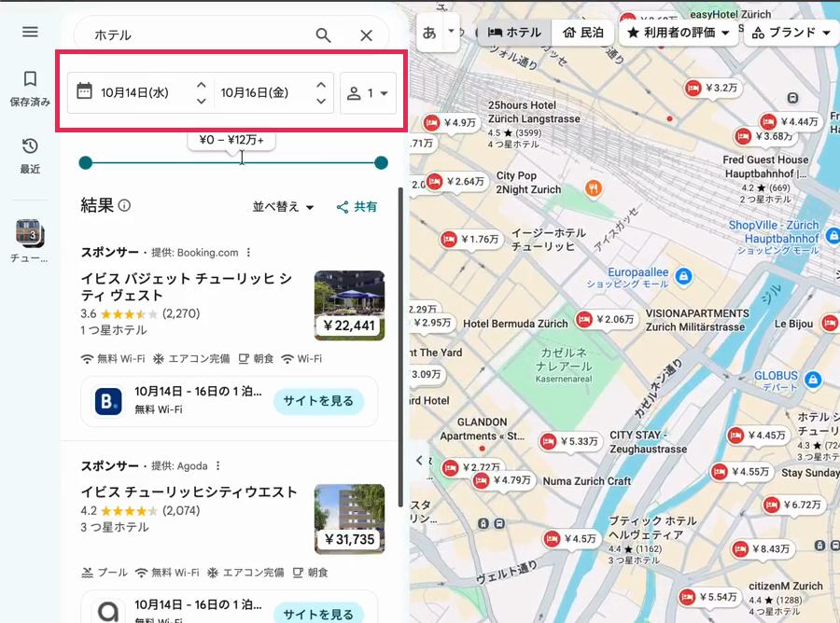Image resolution: width=840 pixels, height=623 pixels.
Task: Click the ホテル search input field
Action: [201, 35]
